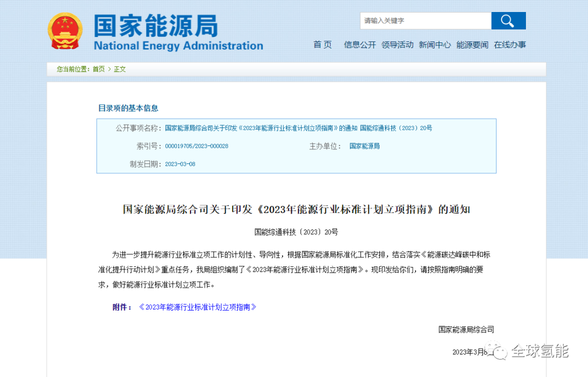Click the National Energy Administration English title
Image resolution: width=588 pixels, height=377 pixels.
click(x=178, y=46)
